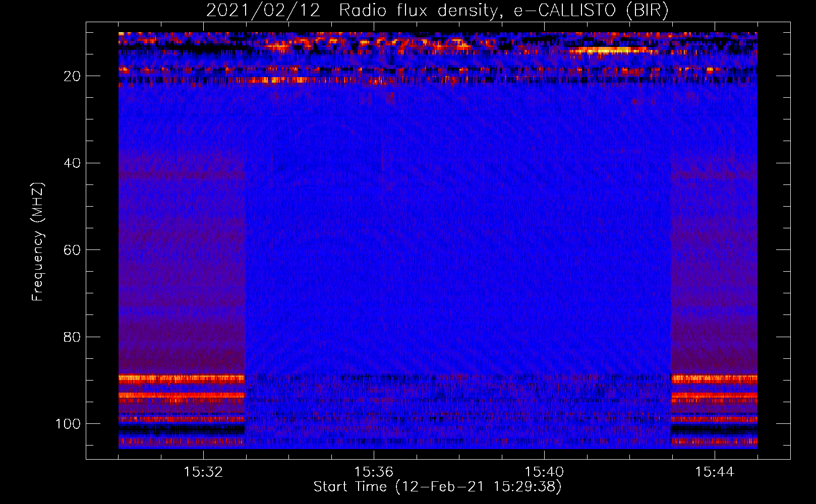
Task: Click the 'Frequency (MHZ)' axis label
Action: click(38, 242)
